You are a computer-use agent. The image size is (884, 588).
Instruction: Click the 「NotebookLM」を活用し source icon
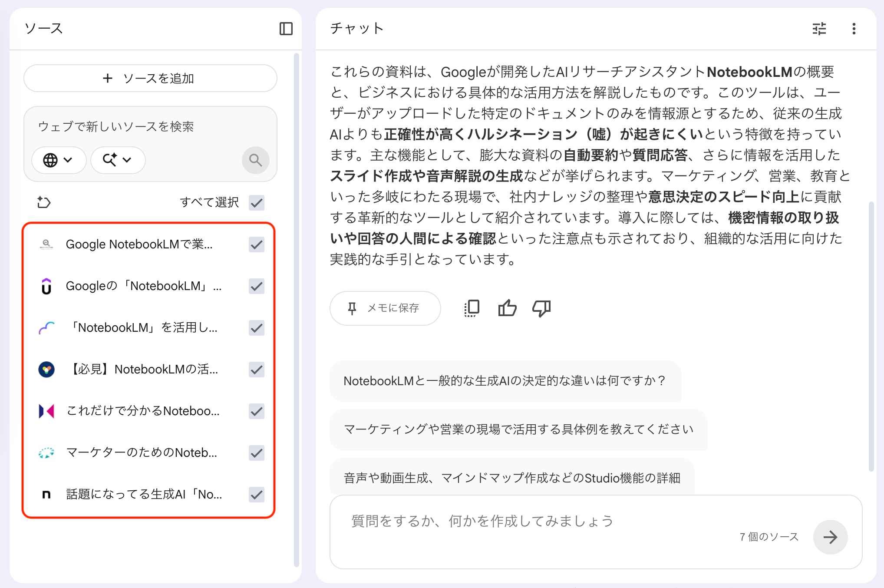point(46,328)
